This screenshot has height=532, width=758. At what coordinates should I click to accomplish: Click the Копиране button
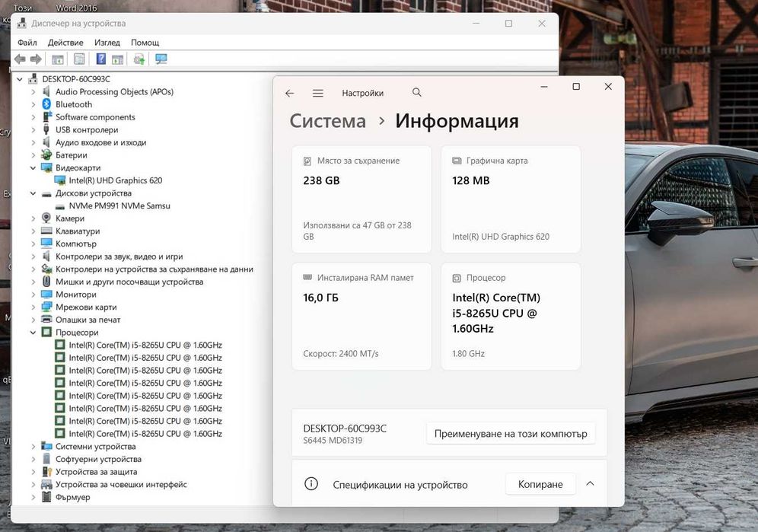point(540,484)
